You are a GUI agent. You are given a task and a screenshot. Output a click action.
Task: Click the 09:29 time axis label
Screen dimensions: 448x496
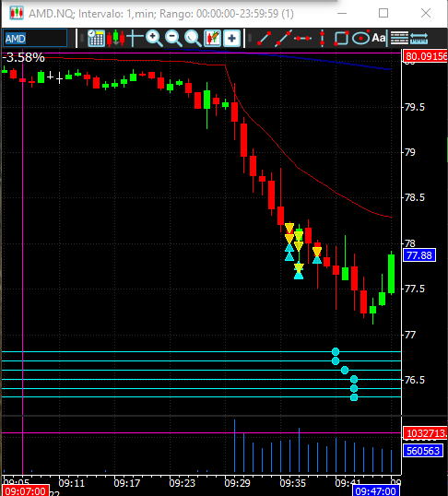(237, 483)
